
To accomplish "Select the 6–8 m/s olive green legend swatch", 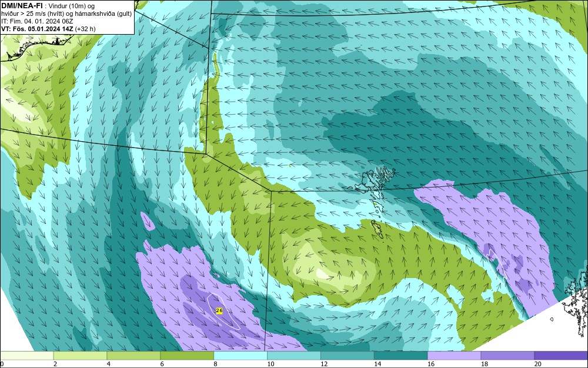I will pos(187,356).
